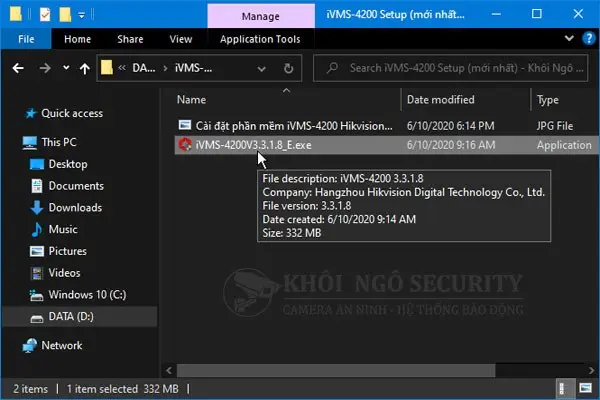Click the Properties icon in title bar

pos(45,15)
